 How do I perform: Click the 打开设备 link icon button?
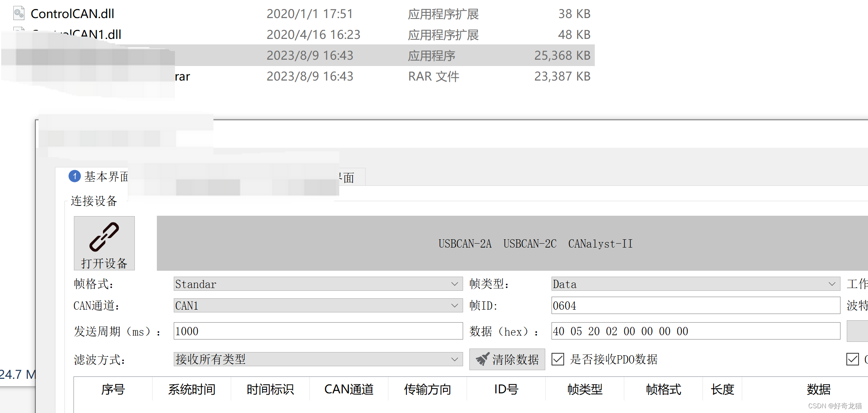tap(104, 243)
